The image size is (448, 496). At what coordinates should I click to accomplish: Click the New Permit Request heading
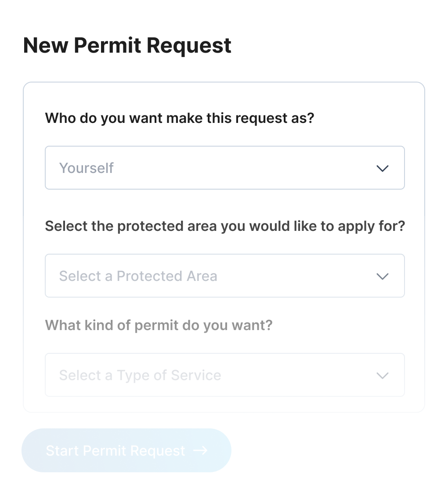[127, 46]
